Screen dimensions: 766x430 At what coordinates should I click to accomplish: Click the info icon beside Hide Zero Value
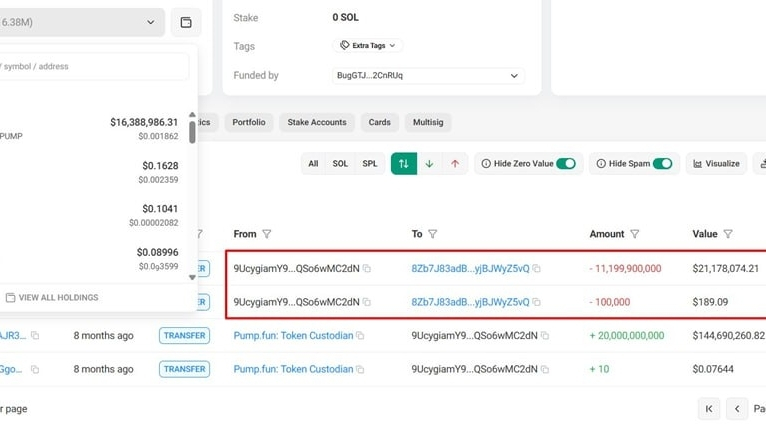pos(486,164)
